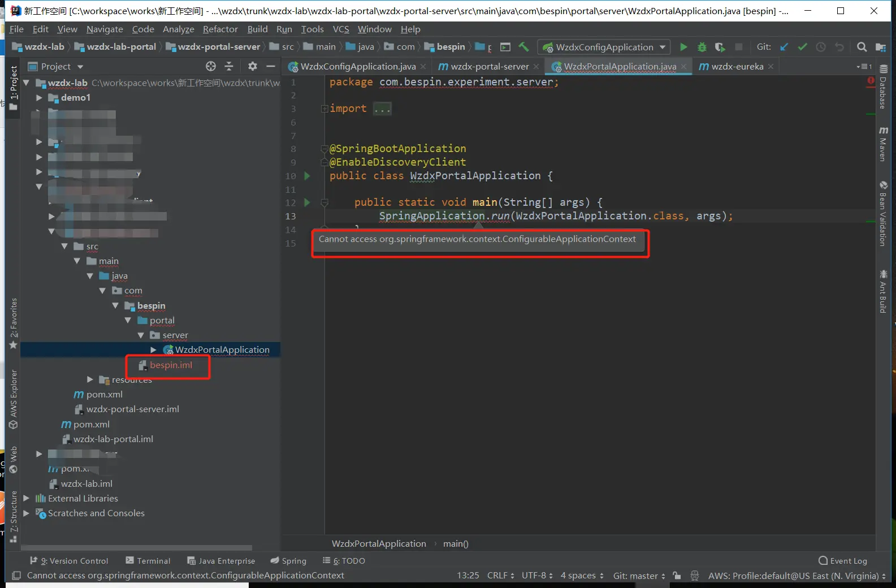
Task: Hide the Project panel with the minus icon
Action: click(x=271, y=66)
